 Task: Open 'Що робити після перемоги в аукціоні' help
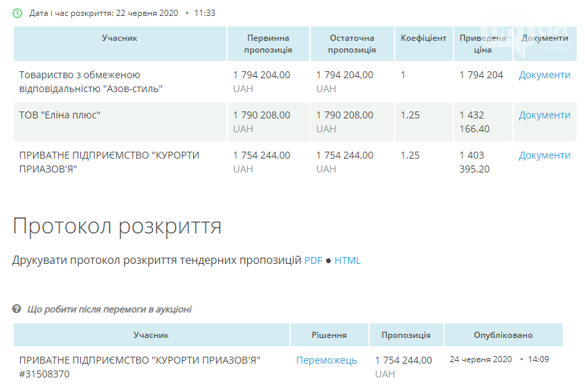(109, 309)
